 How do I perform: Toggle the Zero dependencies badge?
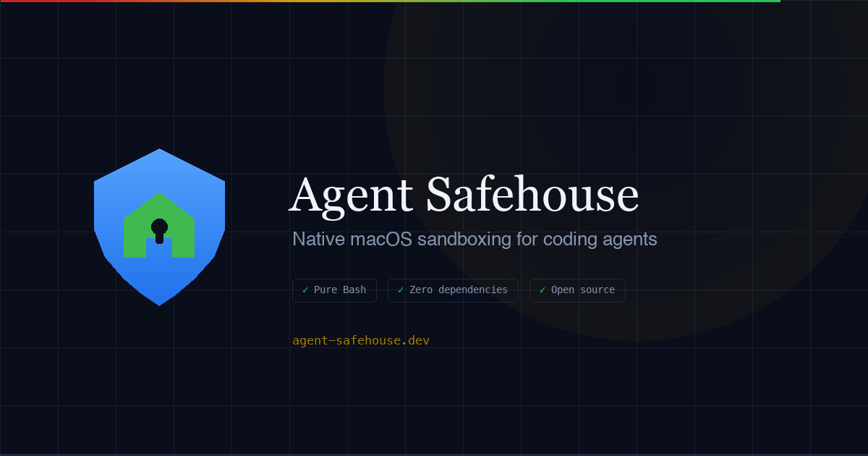click(x=453, y=290)
